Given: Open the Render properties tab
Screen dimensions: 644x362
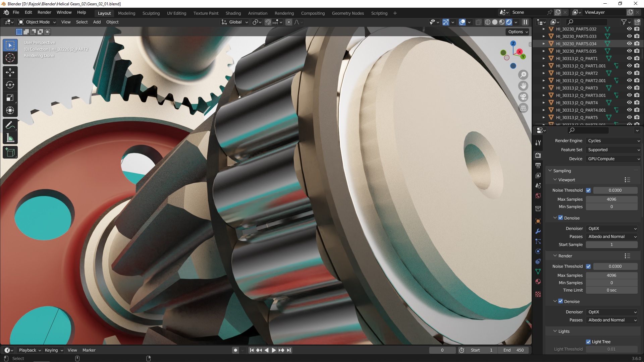Looking at the screenshot, I should [538, 156].
